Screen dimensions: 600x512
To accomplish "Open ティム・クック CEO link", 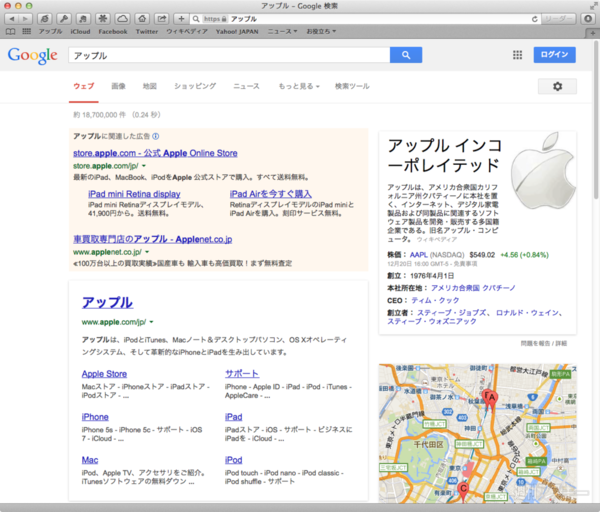I will click(x=435, y=300).
